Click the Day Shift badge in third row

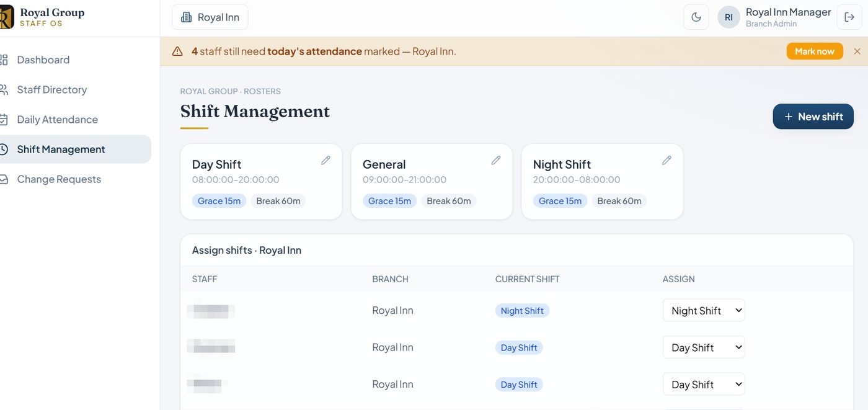coord(519,385)
